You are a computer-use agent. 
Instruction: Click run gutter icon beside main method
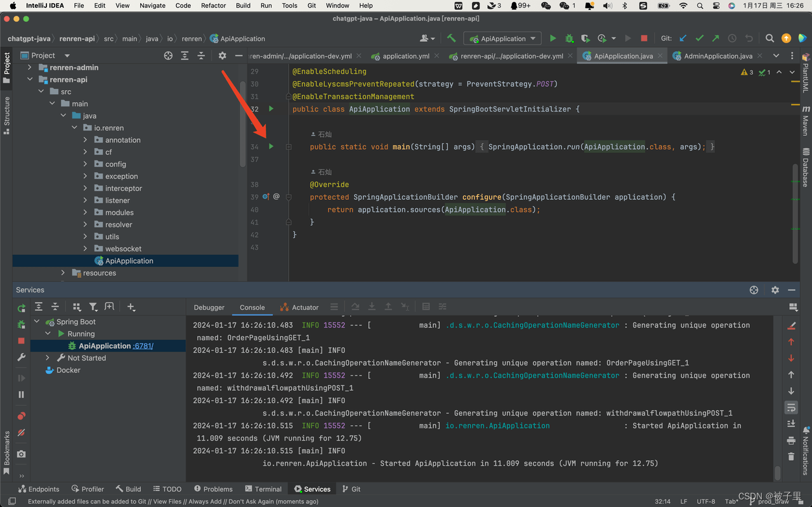pos(271,147)
